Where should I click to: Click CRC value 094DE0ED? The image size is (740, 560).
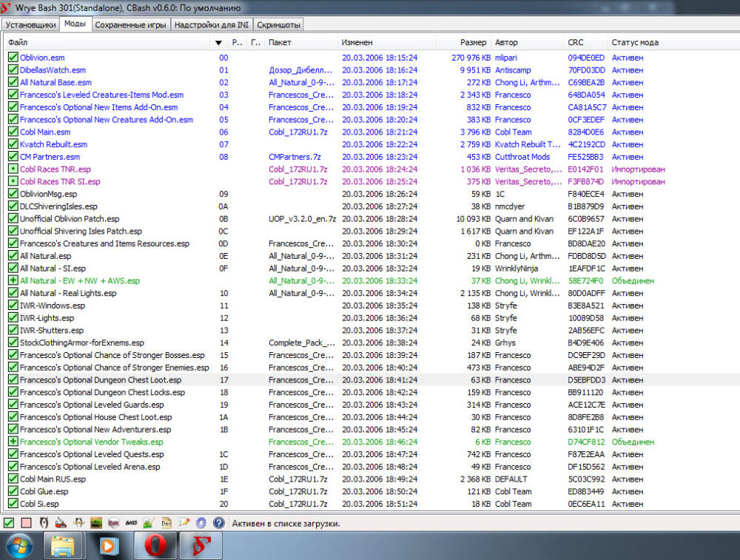pos(586,58)
